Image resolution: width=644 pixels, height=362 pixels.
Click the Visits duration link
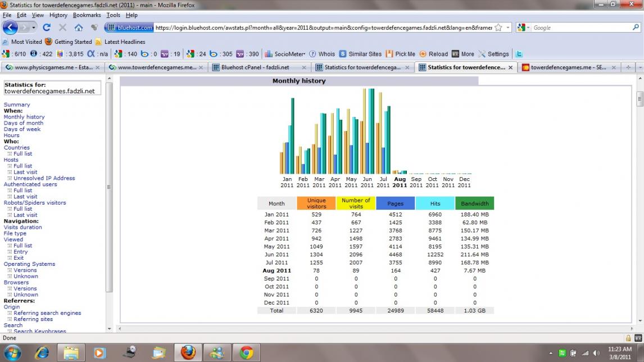(22, 227)
